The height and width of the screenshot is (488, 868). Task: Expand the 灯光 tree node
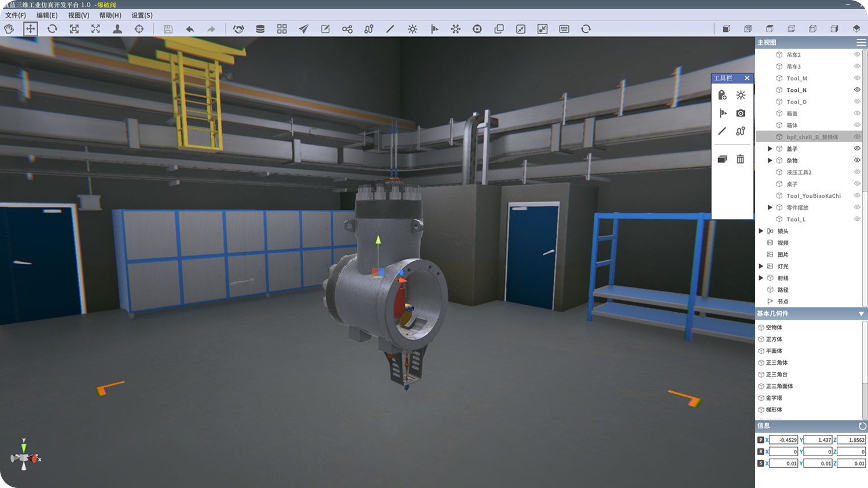761,267
